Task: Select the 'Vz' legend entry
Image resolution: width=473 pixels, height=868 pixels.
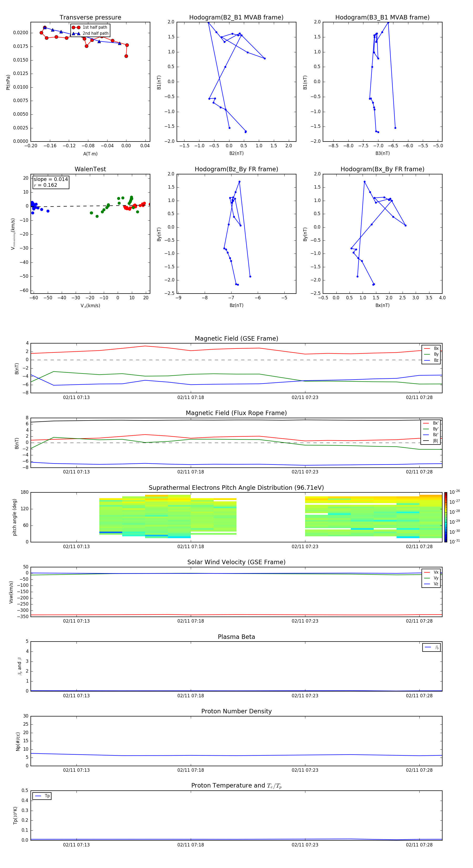Action: (x=431, y=584)
